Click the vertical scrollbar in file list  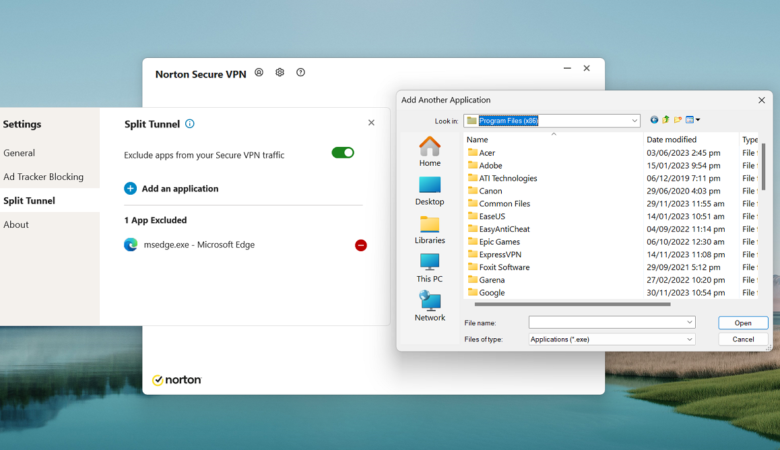point(763,167)
